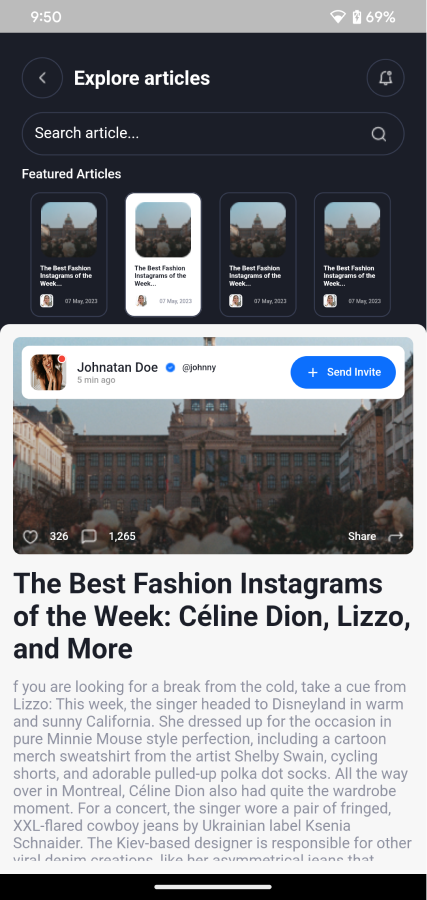Open Johnatan Doe's profile avatar
This screenshot has height=900, width=427.
click(x=48, y=372)
